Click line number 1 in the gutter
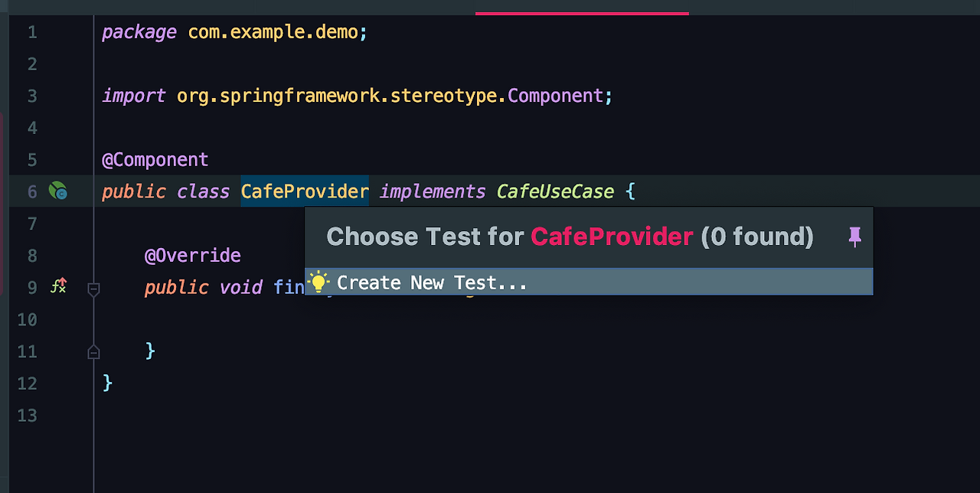Image resolution: width=980 pixels, height=493 pixels. [32, 32]
